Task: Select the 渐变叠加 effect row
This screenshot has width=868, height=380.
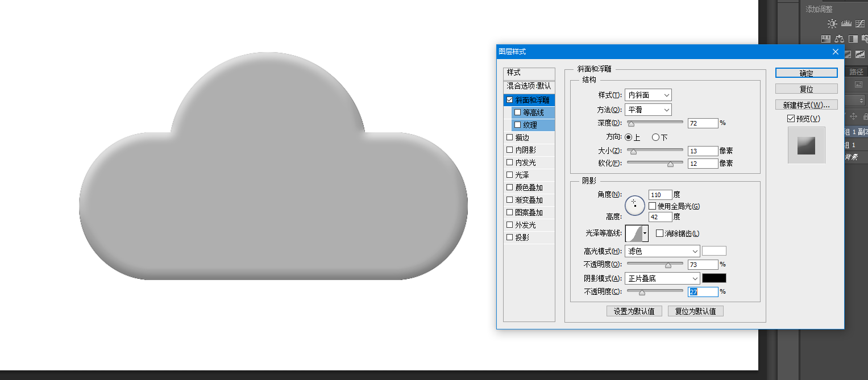Action: pos(529,200)
